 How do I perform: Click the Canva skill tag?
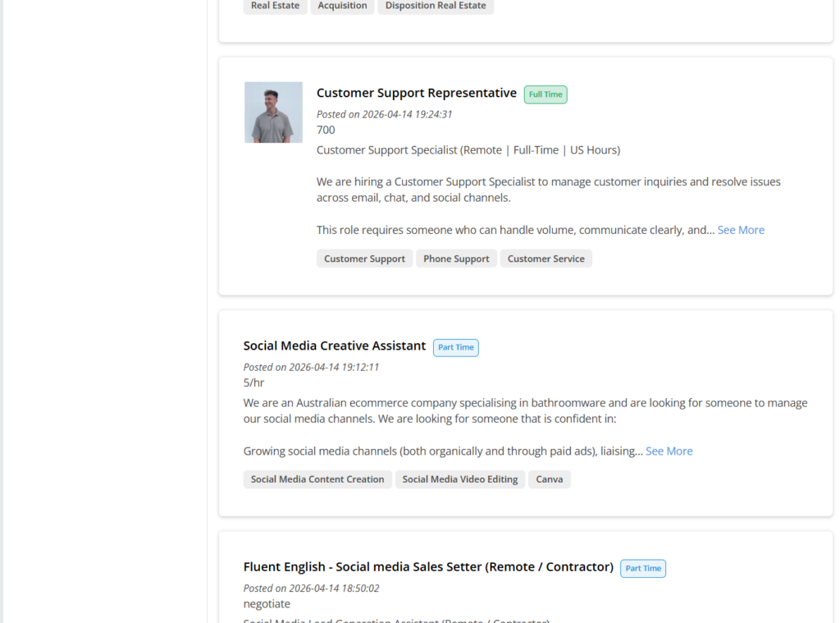[x=549, y=479]
